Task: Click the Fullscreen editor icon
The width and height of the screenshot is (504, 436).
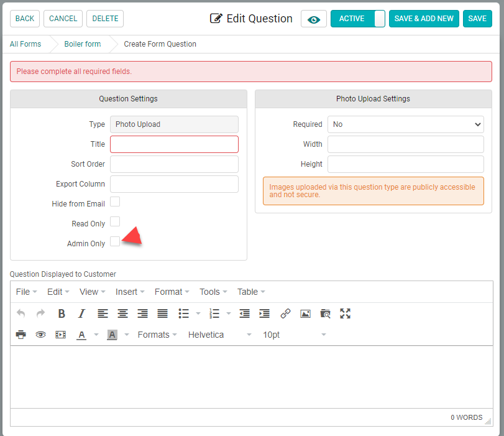Action: pos(345,313)
